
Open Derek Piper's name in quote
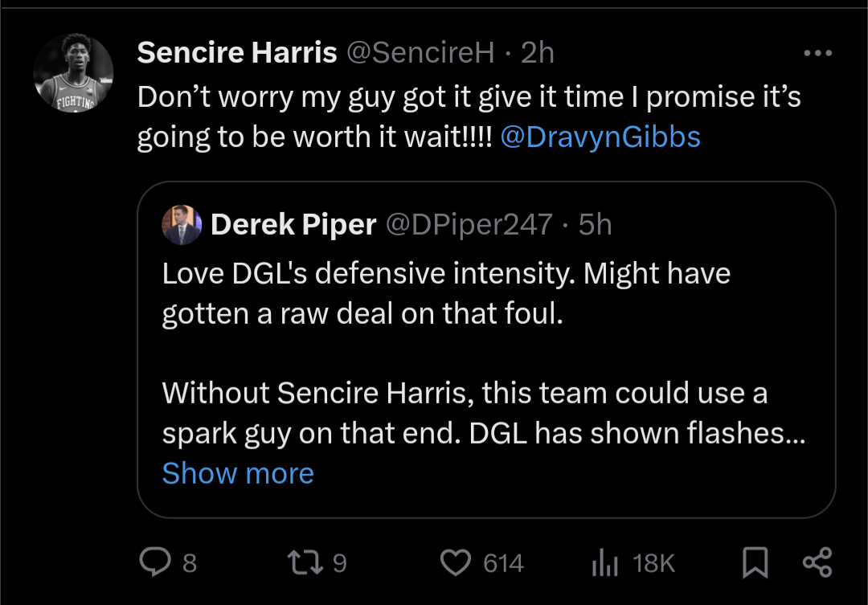click(293, 226)
